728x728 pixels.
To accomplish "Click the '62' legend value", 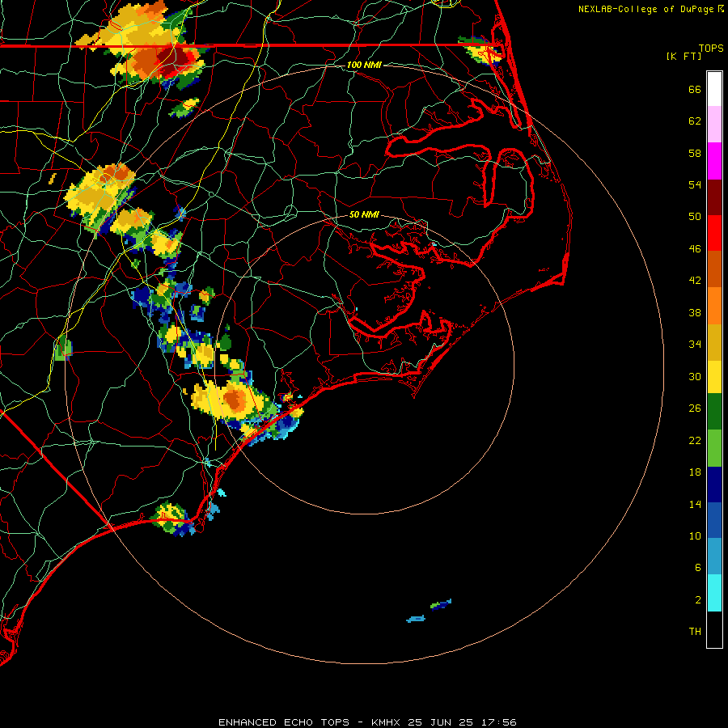I will [x=695, y=121].
